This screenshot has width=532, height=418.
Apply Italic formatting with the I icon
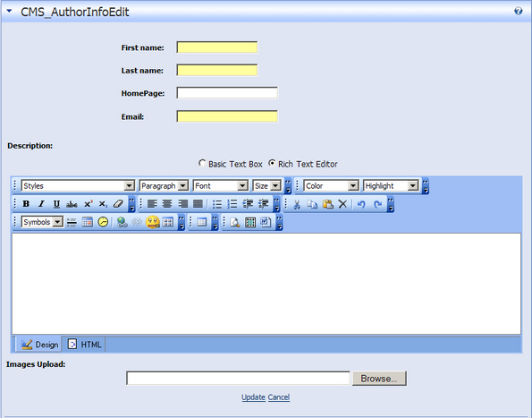pos(41,204)
